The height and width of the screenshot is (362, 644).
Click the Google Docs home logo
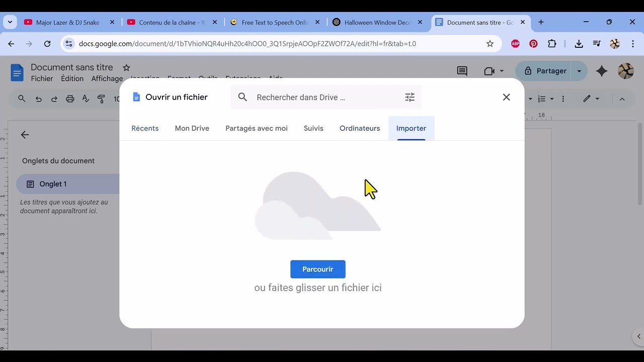(x=17, y=73)
